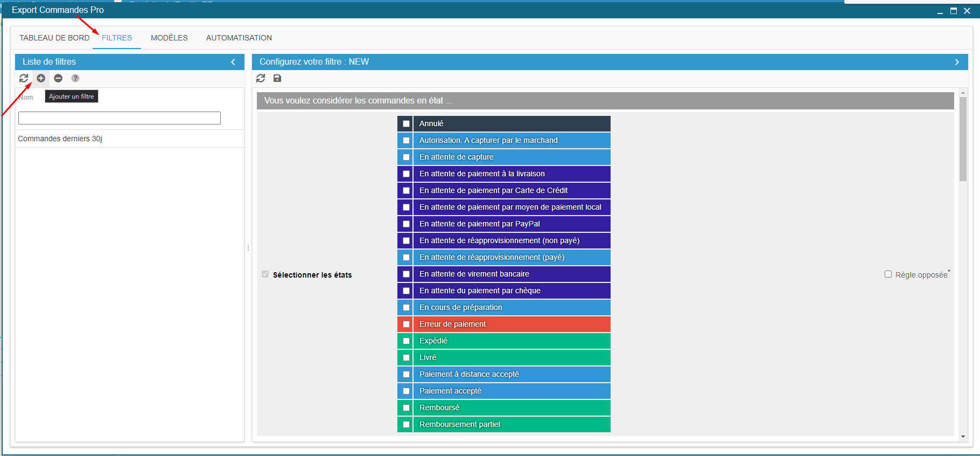Check the Annulé state checkbox

pyautogui.click(x=406, y=124)
